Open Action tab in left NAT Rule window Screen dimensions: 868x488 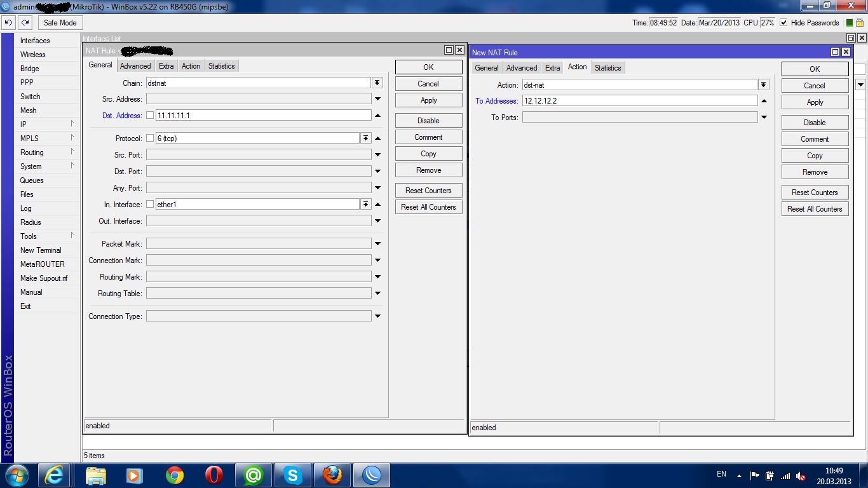pos(191,66)
